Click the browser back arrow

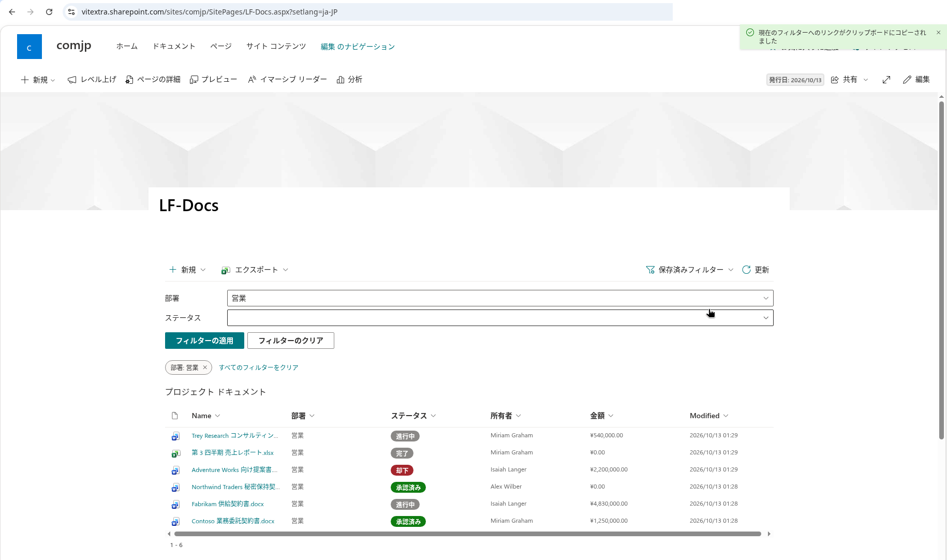tap(12, 12)
